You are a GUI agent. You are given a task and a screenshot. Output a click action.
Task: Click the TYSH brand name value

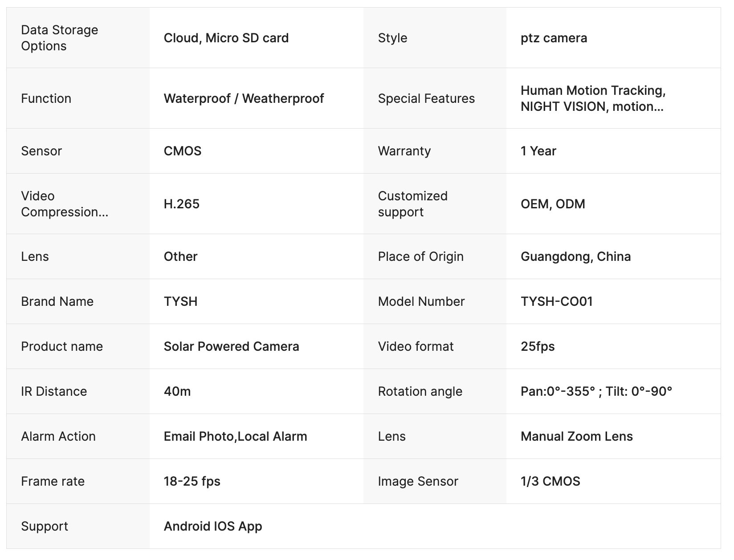[180, 301]
